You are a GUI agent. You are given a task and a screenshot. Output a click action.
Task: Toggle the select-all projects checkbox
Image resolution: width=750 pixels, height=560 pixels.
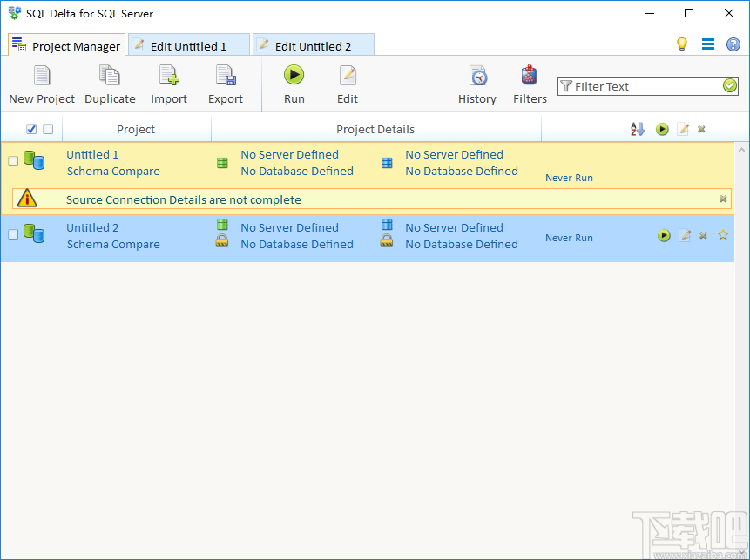pyautogui.click(x=30, y=128)
